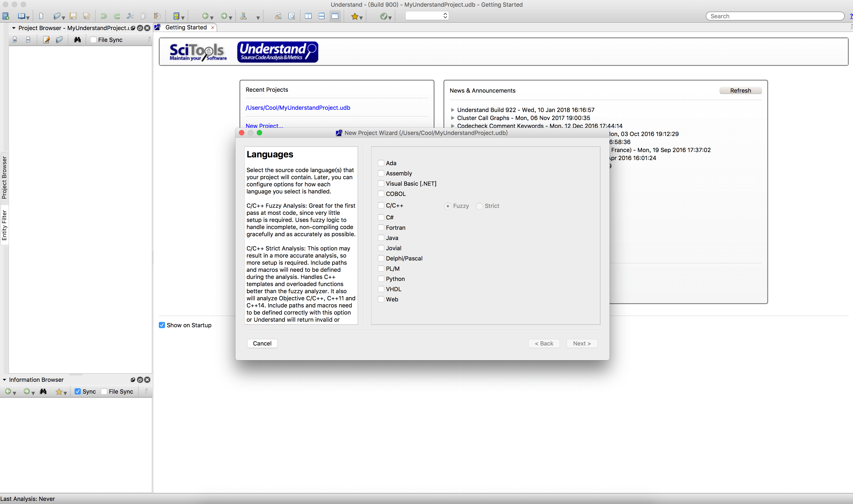Screen dimensions: 853x504
Task: Select the split vertical layout icon
Action: pos(308,16)
